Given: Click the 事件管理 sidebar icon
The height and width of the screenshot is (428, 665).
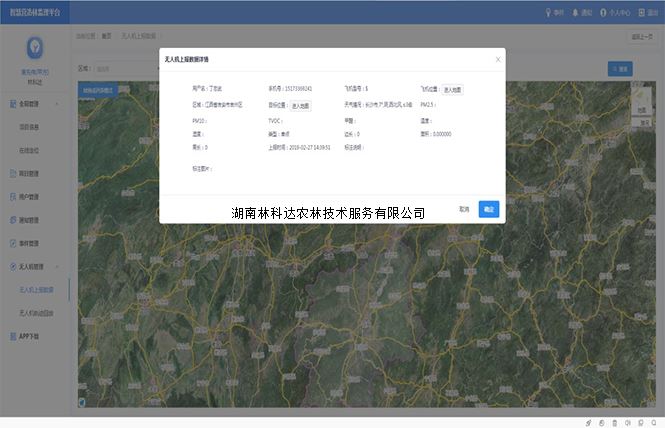Looking at the screenshot, I should coord(12,243).
